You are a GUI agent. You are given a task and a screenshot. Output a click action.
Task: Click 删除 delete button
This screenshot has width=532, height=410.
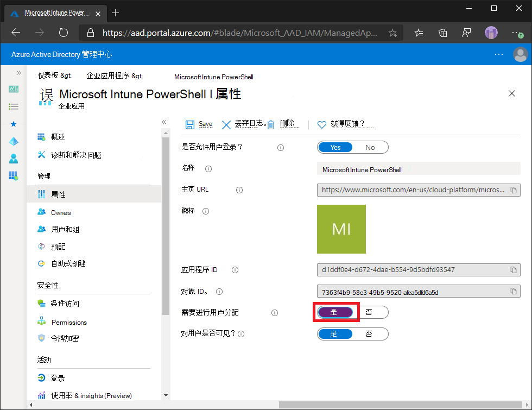click(283, 124)
